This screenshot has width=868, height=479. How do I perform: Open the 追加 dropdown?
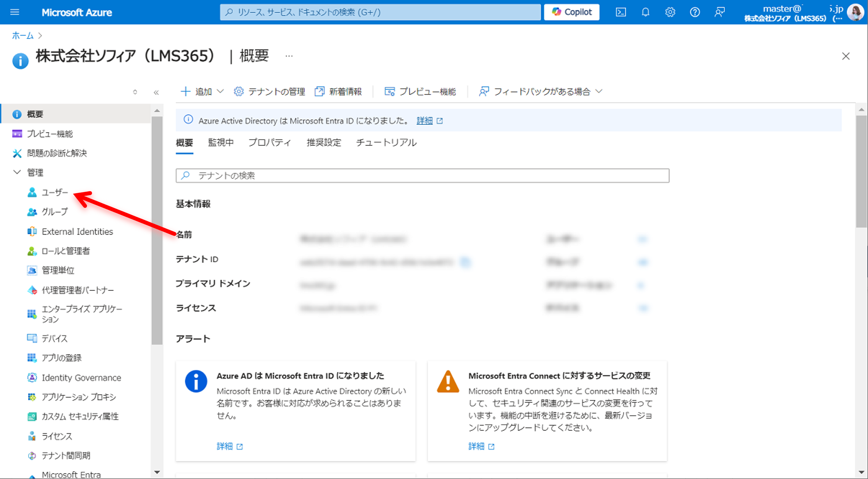pyautogui.click(x=202, y=92)
